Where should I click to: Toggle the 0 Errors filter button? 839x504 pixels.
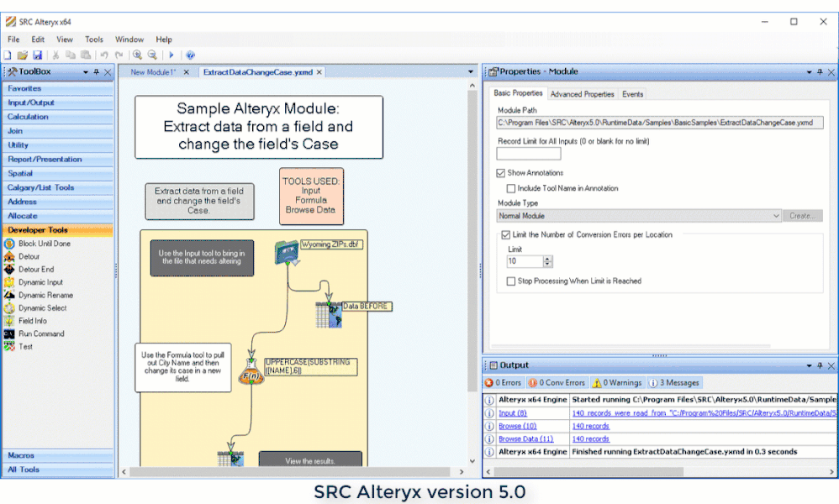point(503,383)
